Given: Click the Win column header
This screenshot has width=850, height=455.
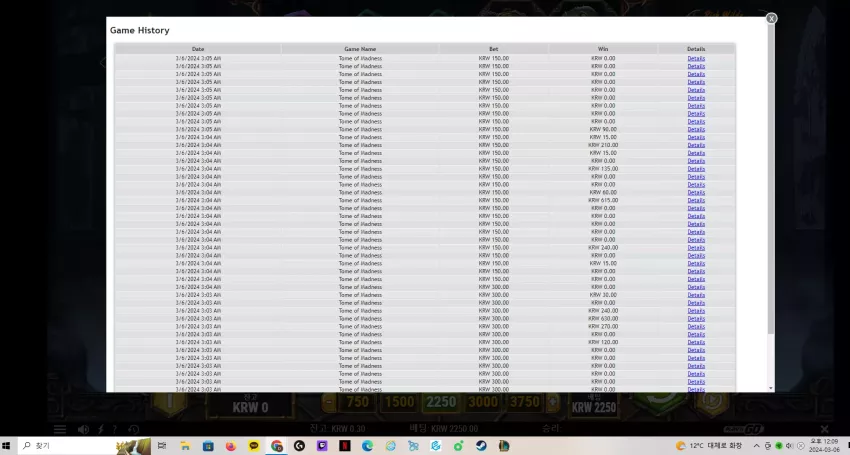Looking at the screenshot, I should 603,49.
